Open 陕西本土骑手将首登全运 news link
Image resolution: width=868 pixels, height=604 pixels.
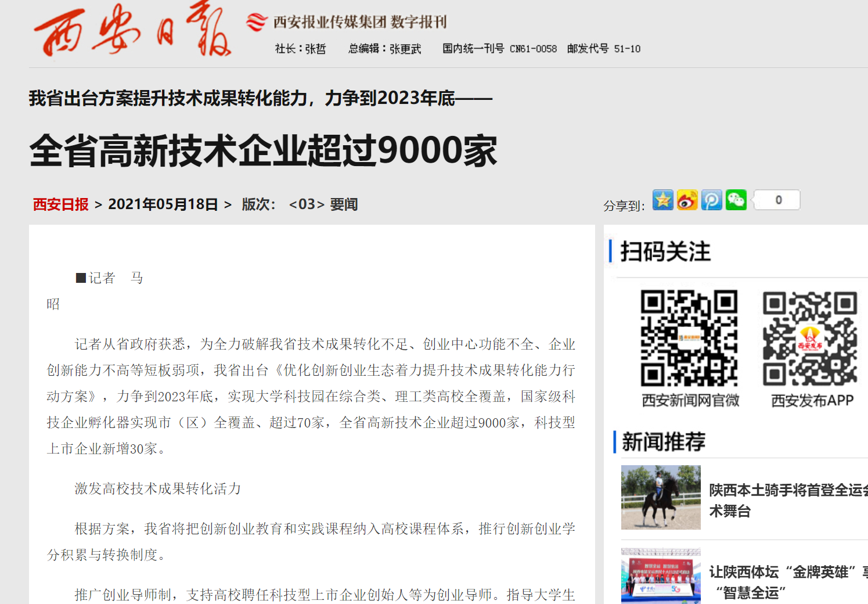click(788, 501)
